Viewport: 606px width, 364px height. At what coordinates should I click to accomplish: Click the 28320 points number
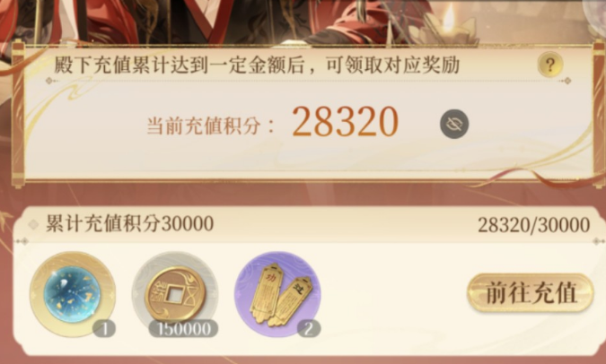pyautogui.click(x=345, y=122)
